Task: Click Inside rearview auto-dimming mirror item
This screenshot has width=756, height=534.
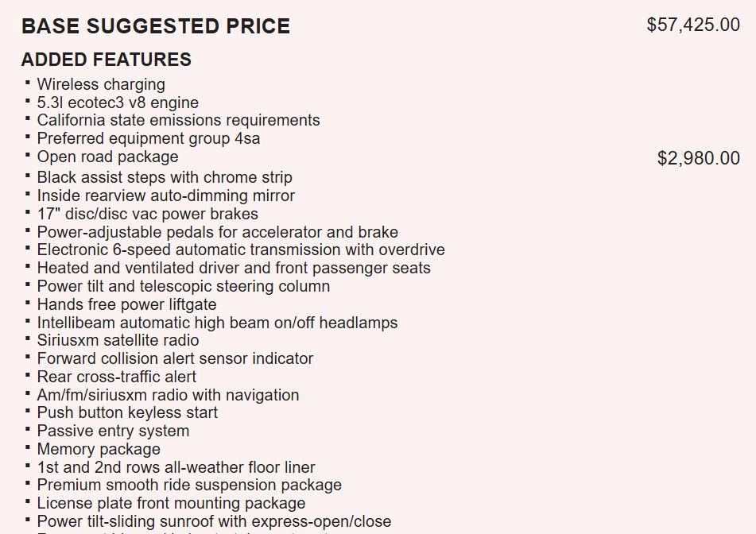Action: (165, 195)
